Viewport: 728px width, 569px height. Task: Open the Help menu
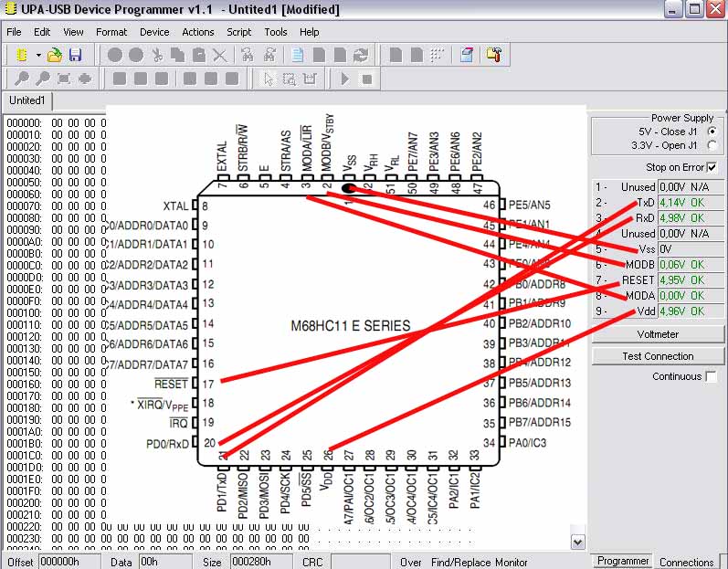[x=310, y=32]
